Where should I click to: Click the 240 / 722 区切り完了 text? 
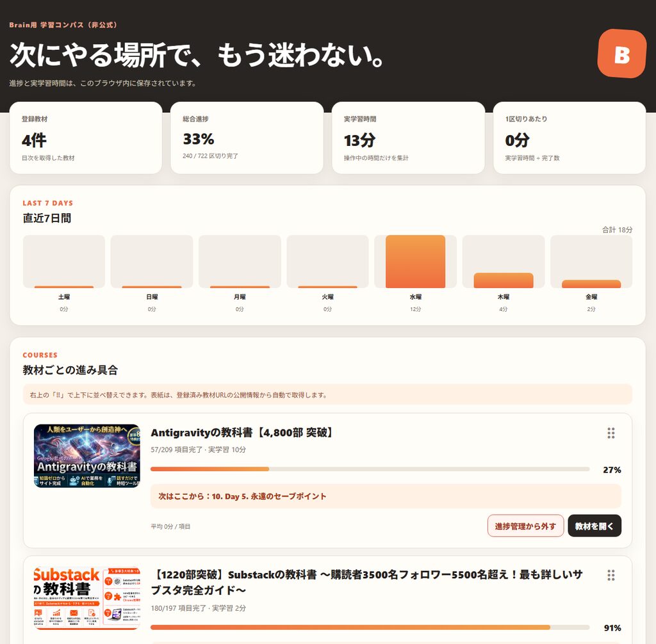tap(210, 156)
